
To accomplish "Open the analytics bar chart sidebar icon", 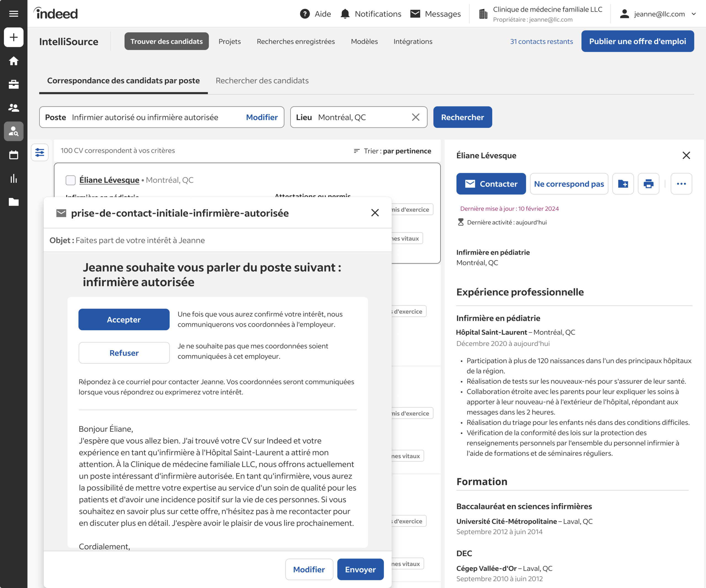I will pos(14,178).
